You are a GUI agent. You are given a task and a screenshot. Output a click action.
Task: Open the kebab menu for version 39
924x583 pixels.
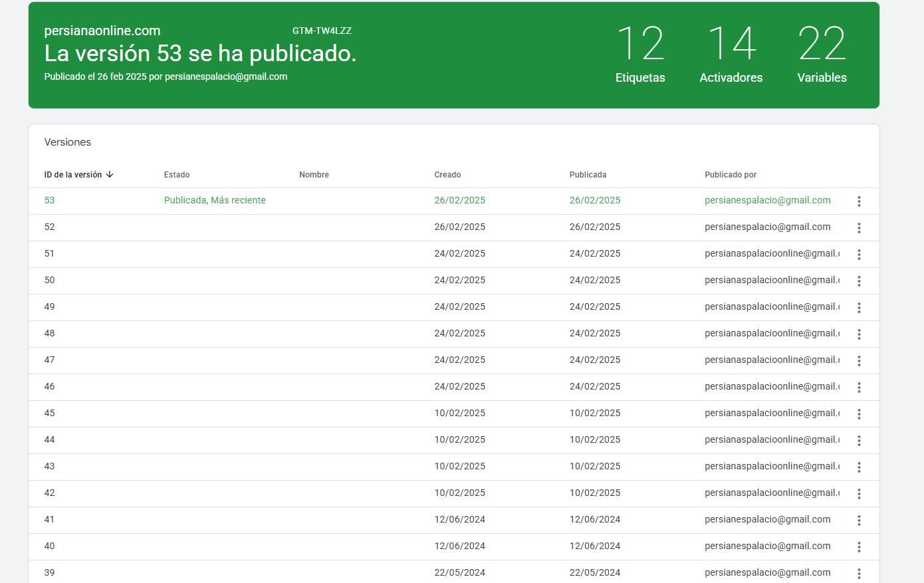coord(859,574)
